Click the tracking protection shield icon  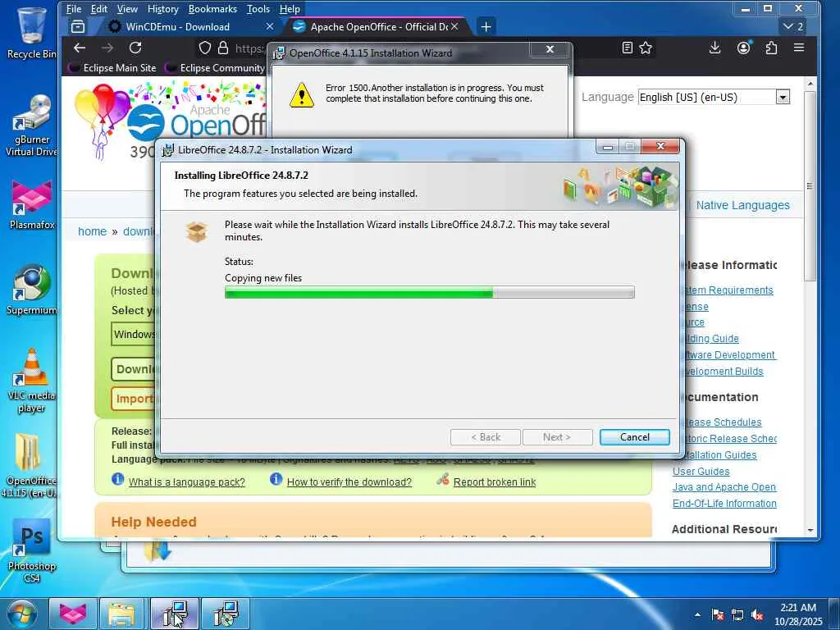[x=204, y=48]
